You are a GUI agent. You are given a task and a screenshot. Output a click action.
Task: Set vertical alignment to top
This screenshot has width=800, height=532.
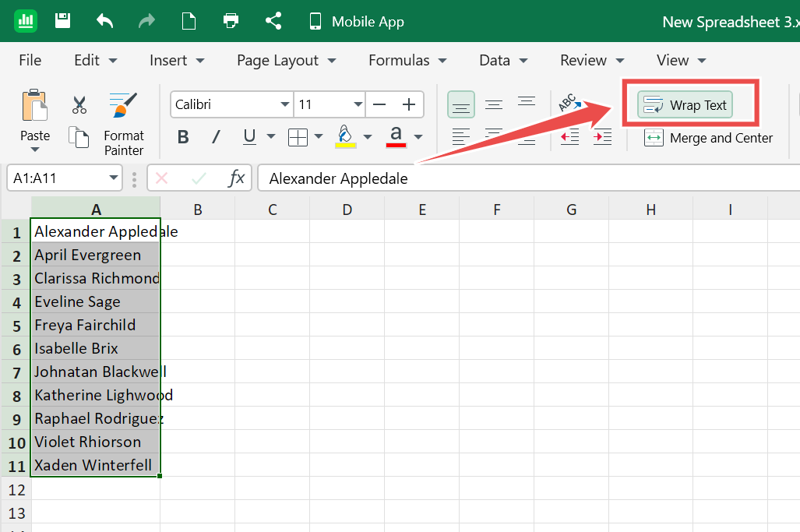(527, 102)
